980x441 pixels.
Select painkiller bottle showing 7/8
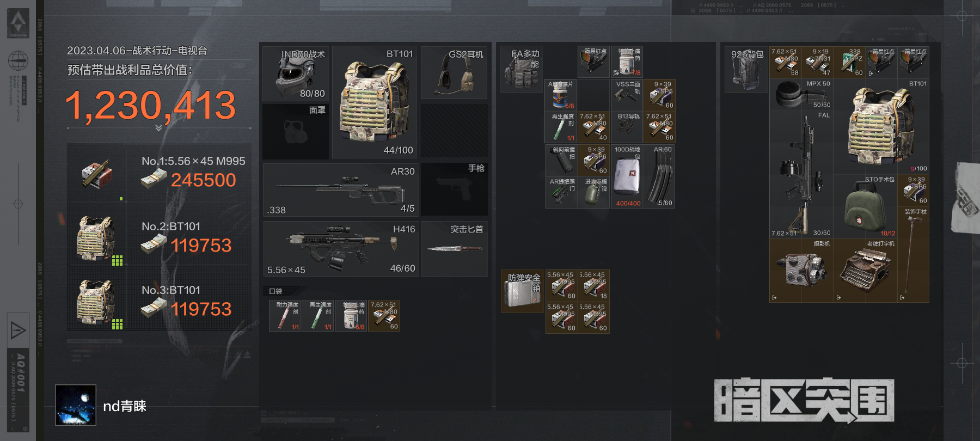[x=627, y=62]
